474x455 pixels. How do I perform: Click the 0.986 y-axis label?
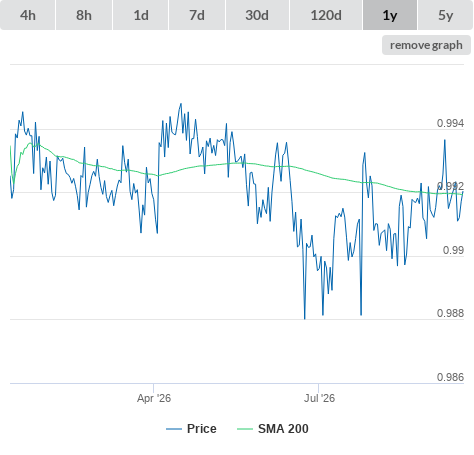coord(450,377)
